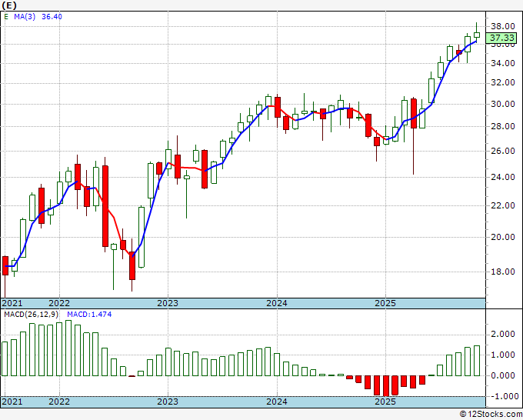Click the long red candle in mid-2022
This screenshot has height=420, width=523.
pyautogui.click(x=105, y=206)
